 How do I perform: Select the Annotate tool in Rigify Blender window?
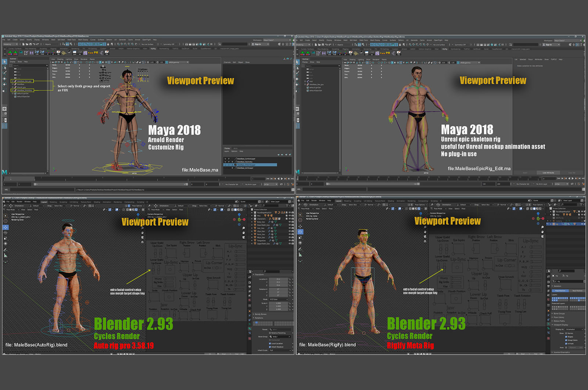point(300,249)
